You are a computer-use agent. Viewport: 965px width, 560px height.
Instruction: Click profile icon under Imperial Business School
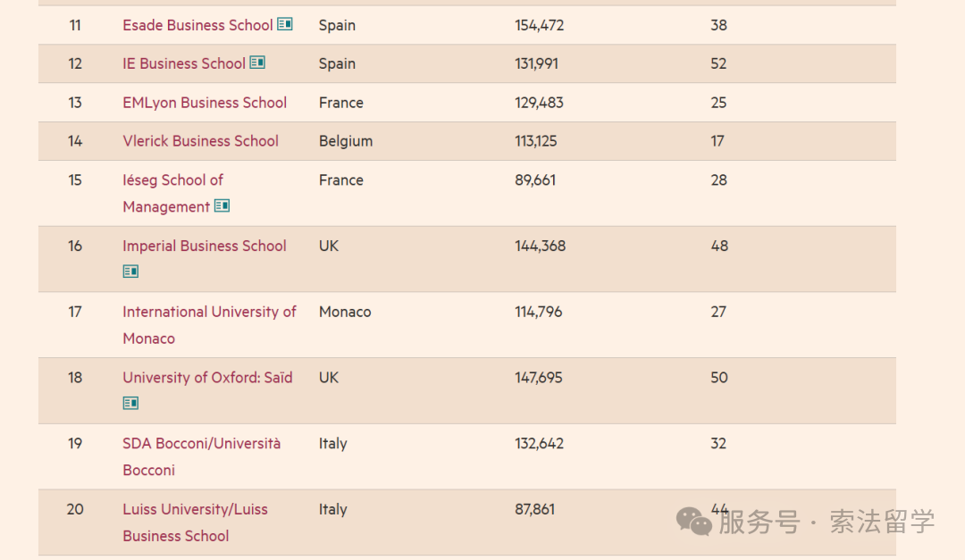click(x=130, y=272)
